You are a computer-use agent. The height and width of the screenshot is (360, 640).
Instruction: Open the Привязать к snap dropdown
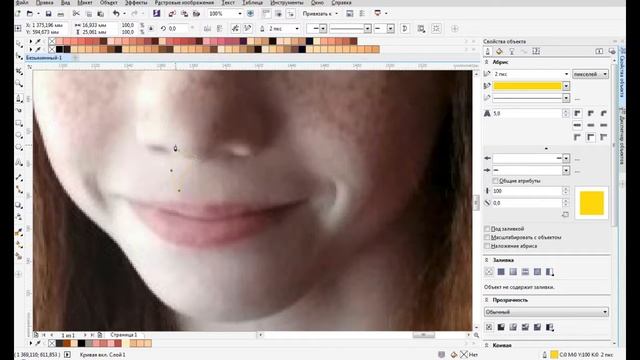321,14
